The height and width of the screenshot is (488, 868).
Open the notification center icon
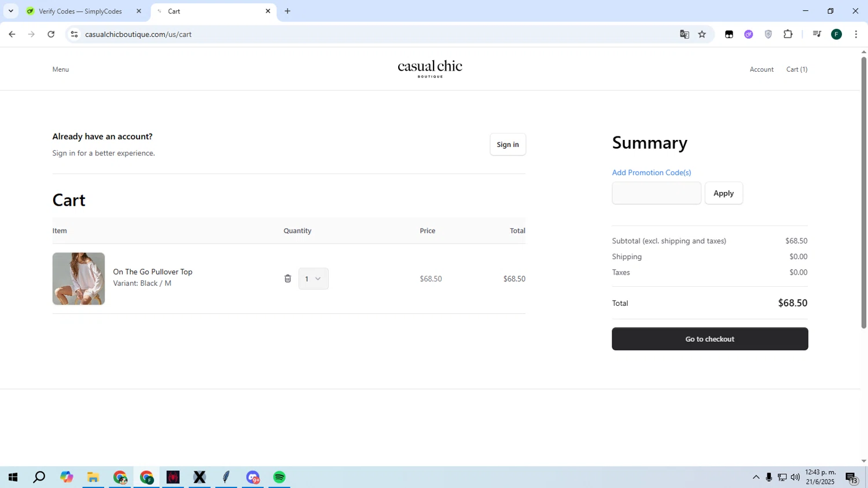pos(852,477)
